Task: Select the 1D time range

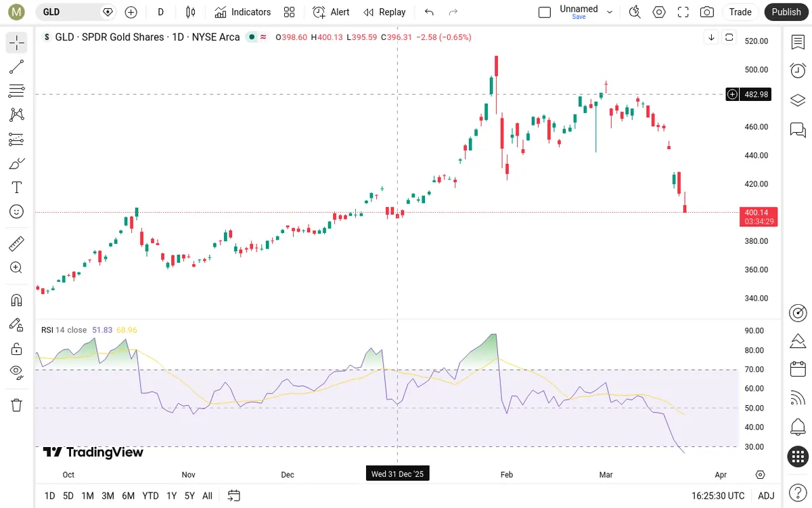Action: [x=49, y=496]
